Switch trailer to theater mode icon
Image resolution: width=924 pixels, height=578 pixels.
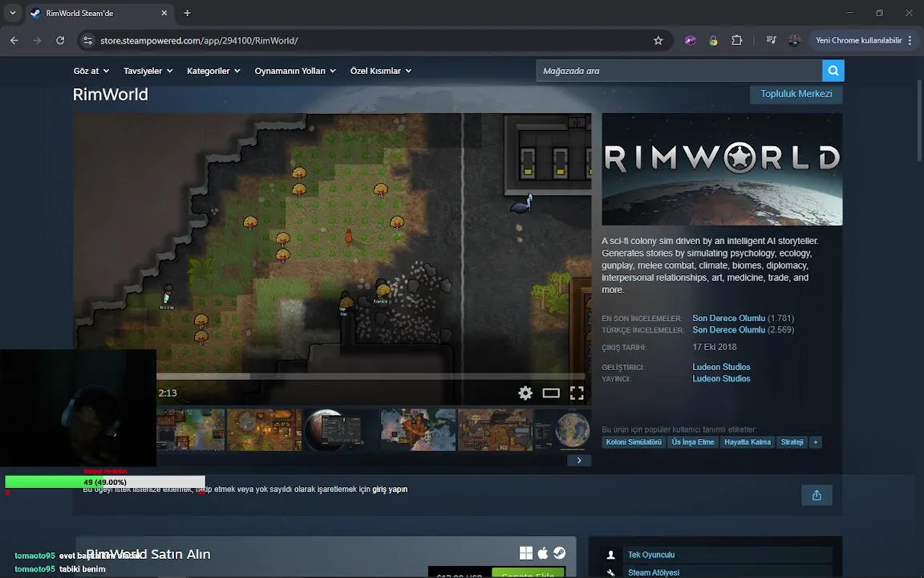pyautogui.click(x=551, y=393)
